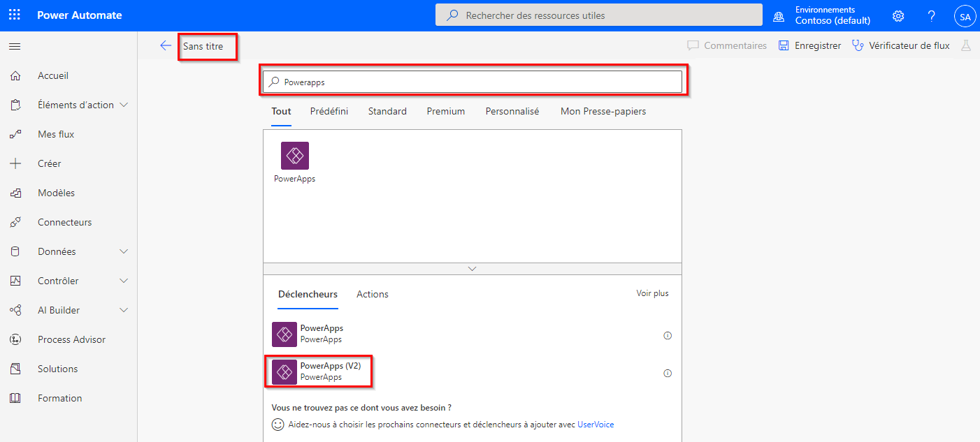Image resolution: width=980 pixels, height=442 pixels.
Task: Click the Rechercher des ressources utiles box
Action: (599, 15)
